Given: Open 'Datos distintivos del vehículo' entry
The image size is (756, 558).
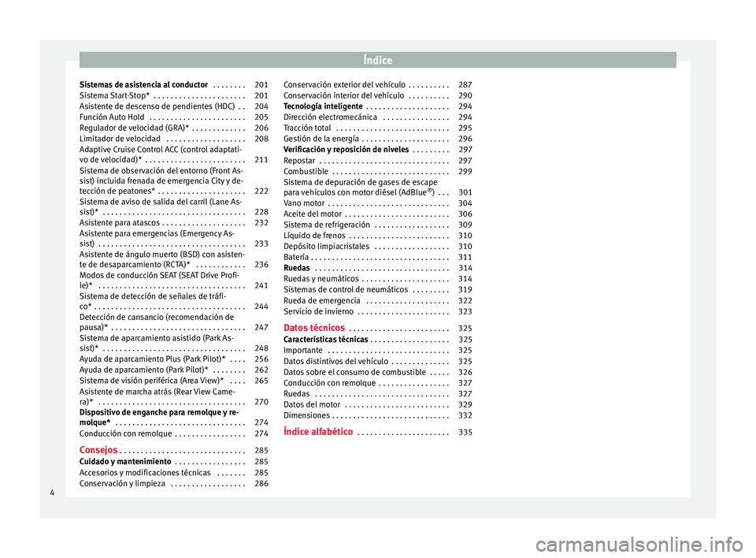Looking at the screenshot, I should (336, 362).
